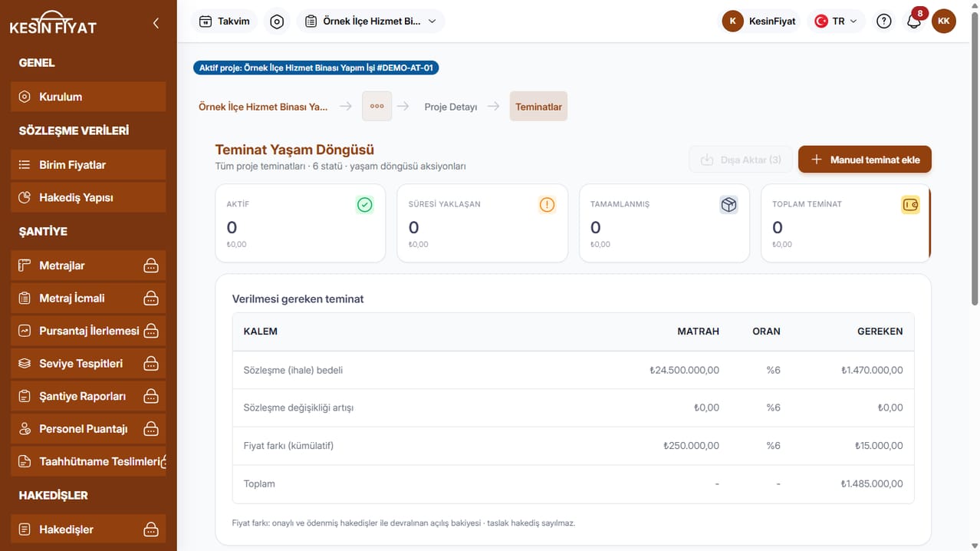Collapse the sidebar with the chevron arrow

point(156,23)
